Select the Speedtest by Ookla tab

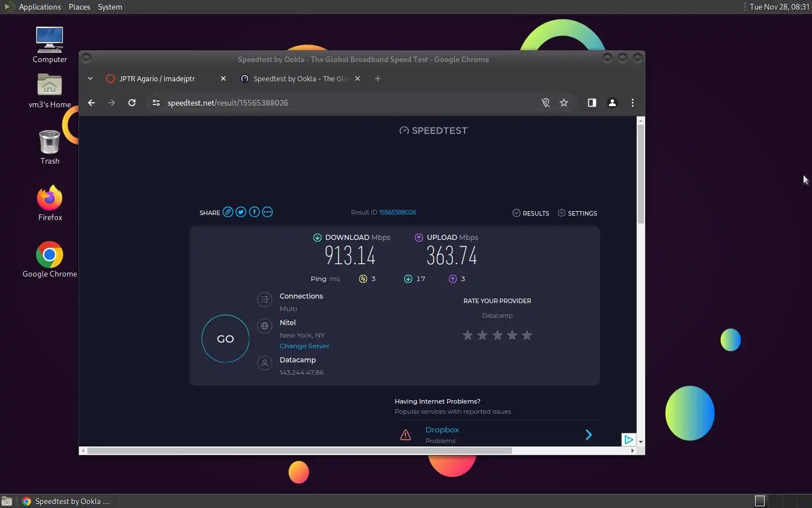(x=300, y=78)
